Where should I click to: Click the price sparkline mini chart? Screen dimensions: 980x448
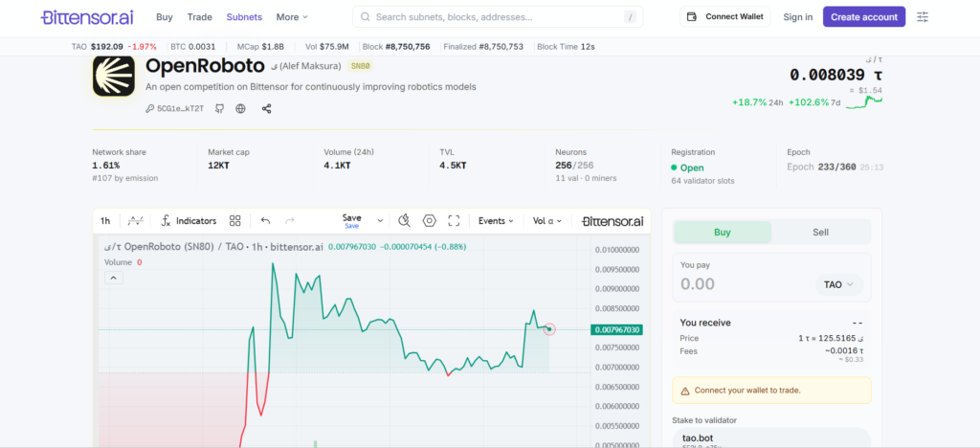(864, 101)
